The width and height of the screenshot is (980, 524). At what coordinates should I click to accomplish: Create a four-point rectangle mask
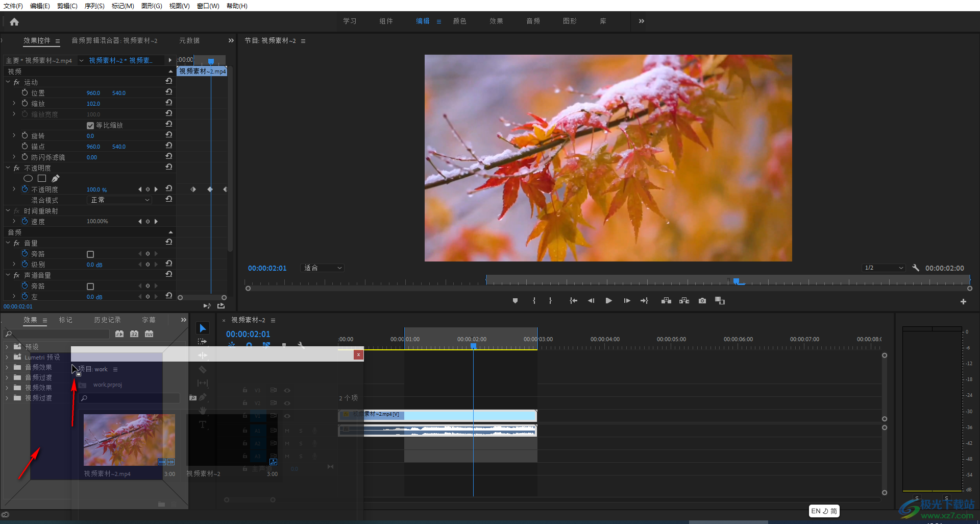coord(42,178)
